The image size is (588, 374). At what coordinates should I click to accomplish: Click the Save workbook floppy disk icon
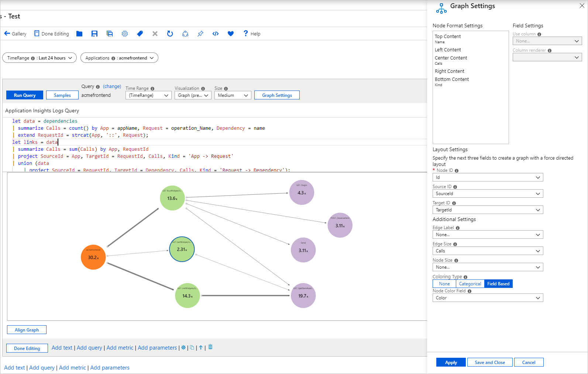pos(94,34)
